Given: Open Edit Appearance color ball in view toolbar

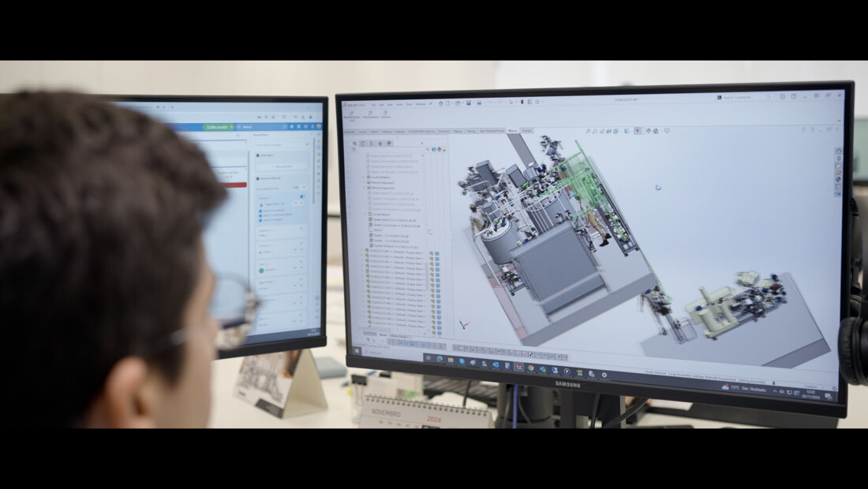Looking at the screenshot, I should pyautogui.click(x=649, y=131).
